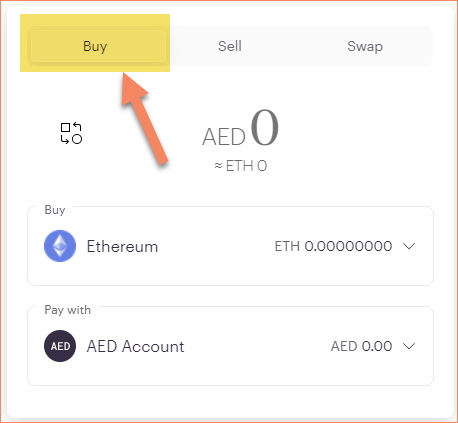Click the AED account badge icon
This screenshot has height=423, width=458.
pos(60,346)
